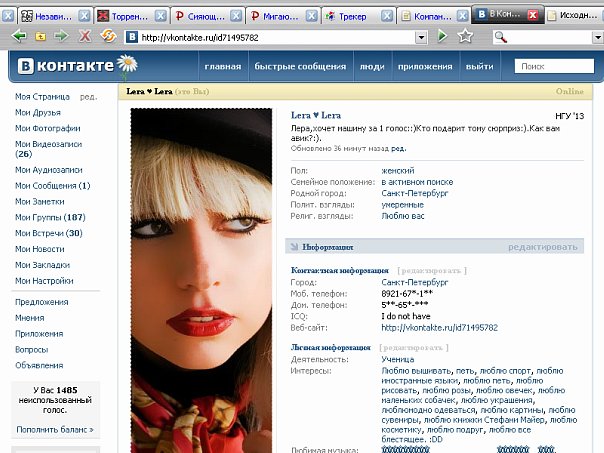Screen dimensions: 604x453
Task: Close the Сияющ browser tab
Action: tap(236, 16)
